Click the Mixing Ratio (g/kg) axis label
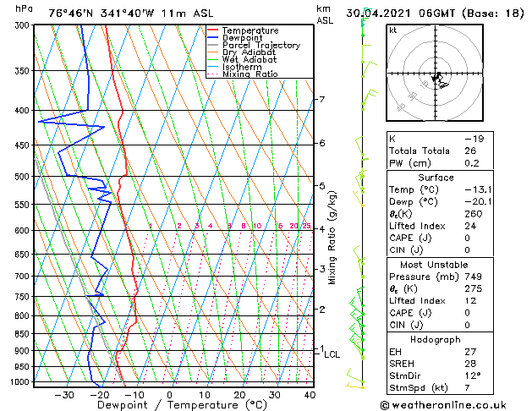This screenshot has height=411, width=532. point(332,238)
